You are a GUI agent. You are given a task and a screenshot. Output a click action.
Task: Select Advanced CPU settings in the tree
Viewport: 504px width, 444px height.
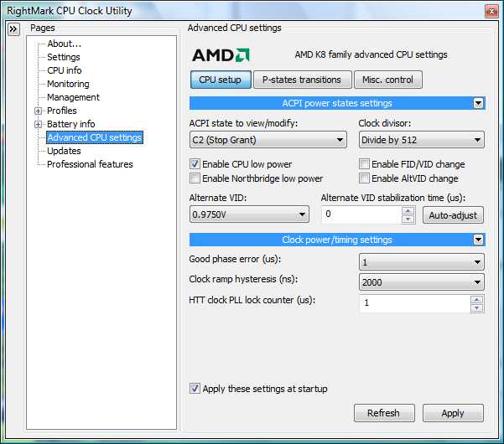(x=95, y=137)
